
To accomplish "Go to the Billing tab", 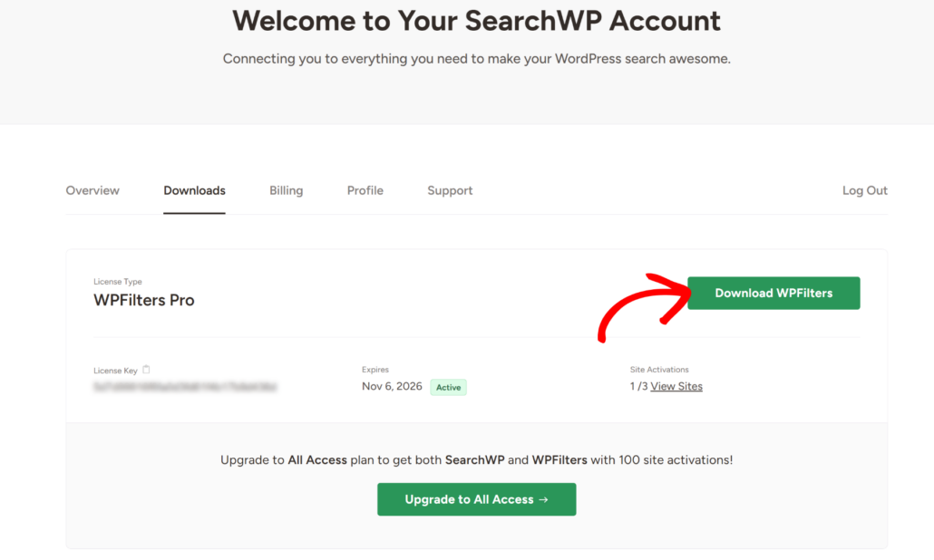I will click(286, 190).
